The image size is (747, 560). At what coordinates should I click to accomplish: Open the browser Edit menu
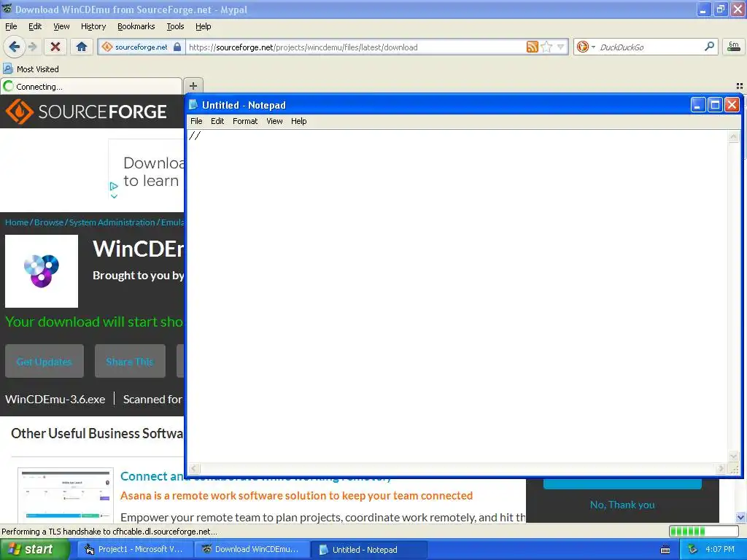tap(35, 26)
